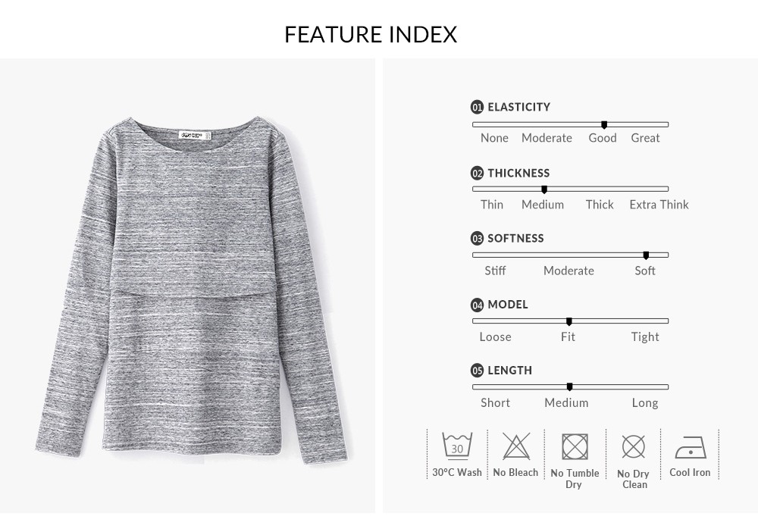Click the No Bleach triangle icon
Viewport: 758px width, 532px height.
(x=516, y=446)
